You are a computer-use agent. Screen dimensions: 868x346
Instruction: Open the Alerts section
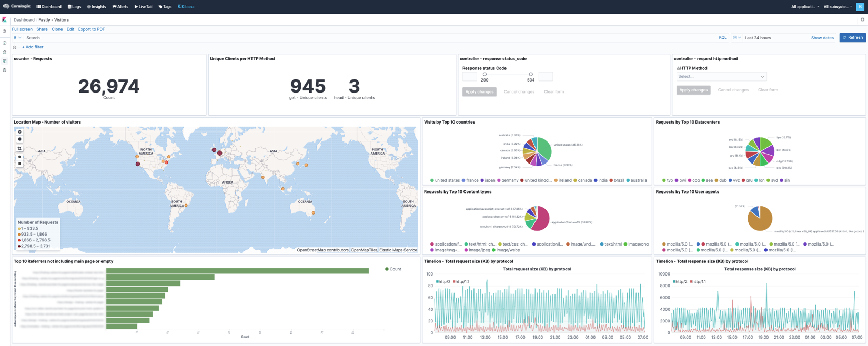(120, 7)
